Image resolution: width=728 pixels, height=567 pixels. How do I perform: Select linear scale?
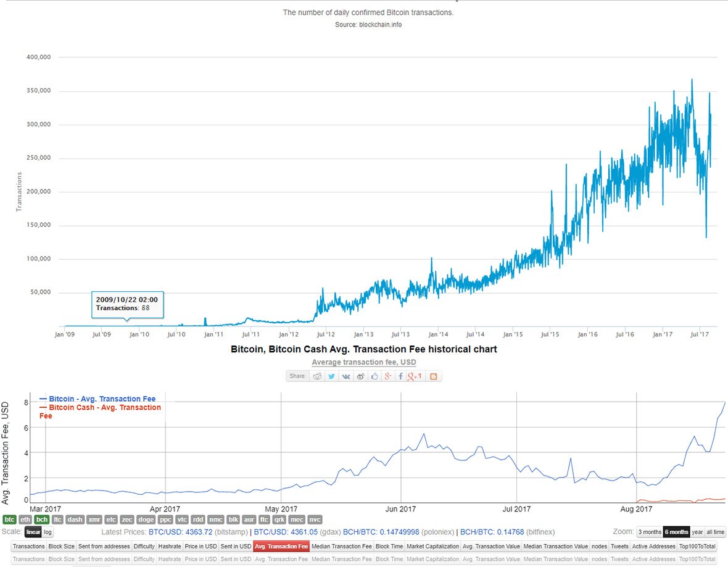pos(33,532)
